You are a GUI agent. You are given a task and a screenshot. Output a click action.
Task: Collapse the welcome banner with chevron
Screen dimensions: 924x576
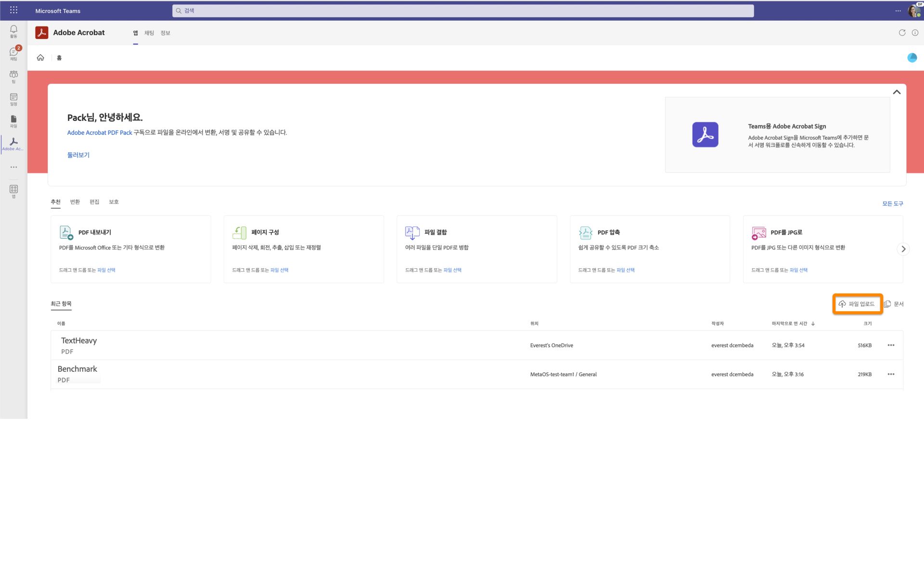[897, 92]
